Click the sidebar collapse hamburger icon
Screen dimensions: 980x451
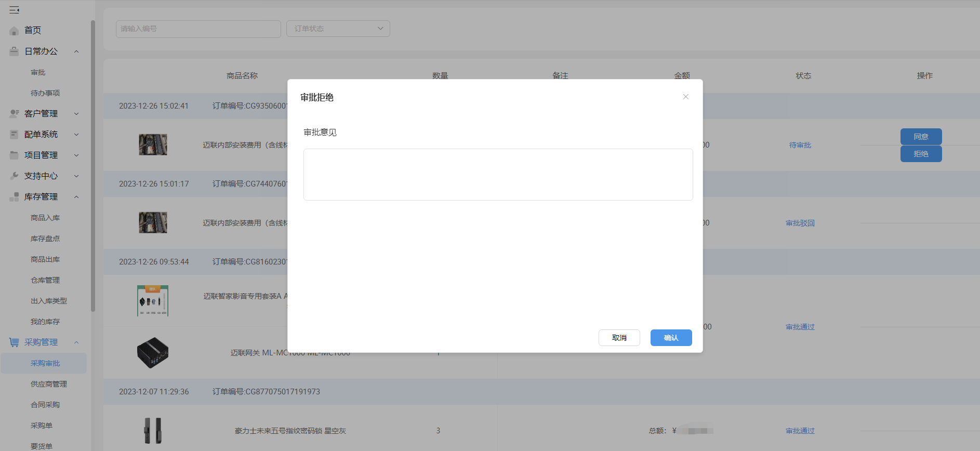[14, 10]
